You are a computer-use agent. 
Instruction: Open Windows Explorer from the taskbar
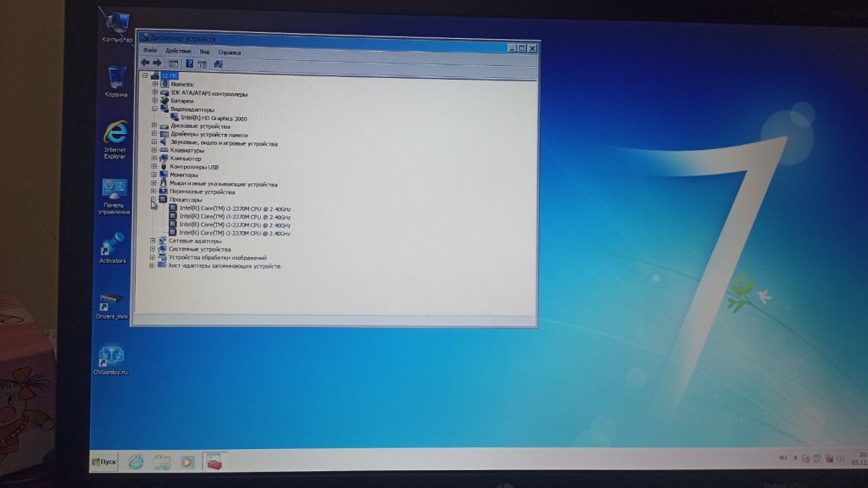[x=162, y=462]
